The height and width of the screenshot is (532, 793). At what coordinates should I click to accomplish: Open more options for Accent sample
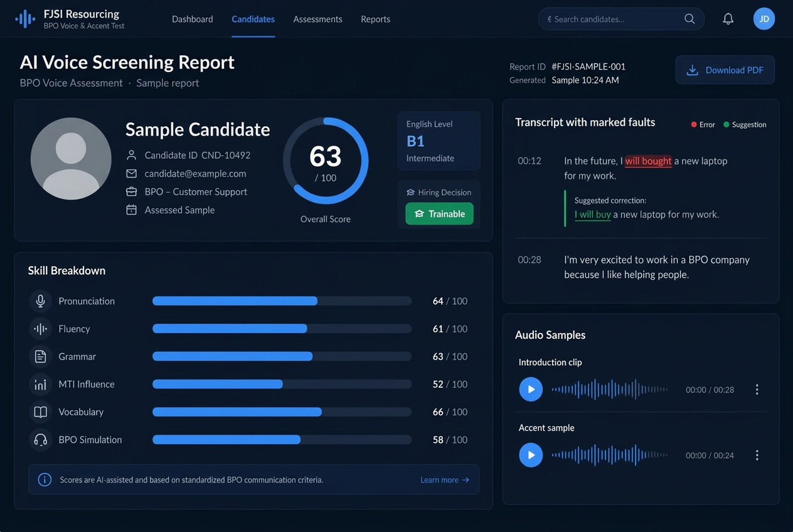point(757,455)
